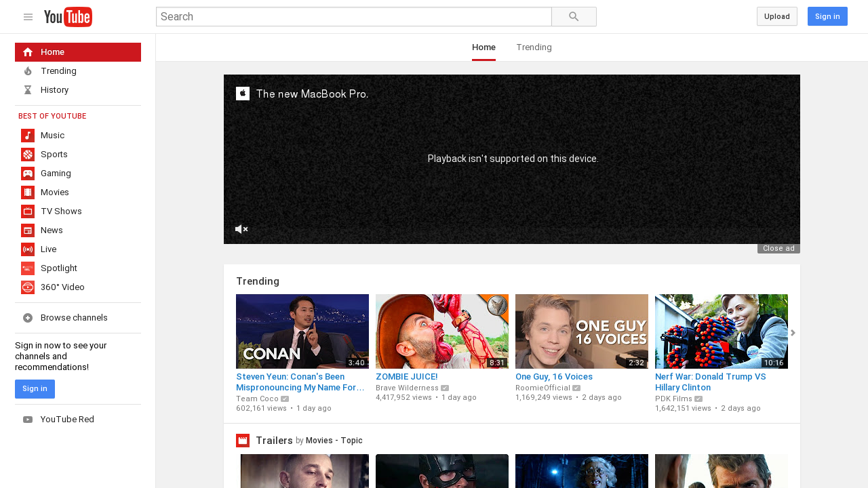Click the Apple logo in the ad
The height and width of the screenshot is (488, 868).
(x=243, y=94)
